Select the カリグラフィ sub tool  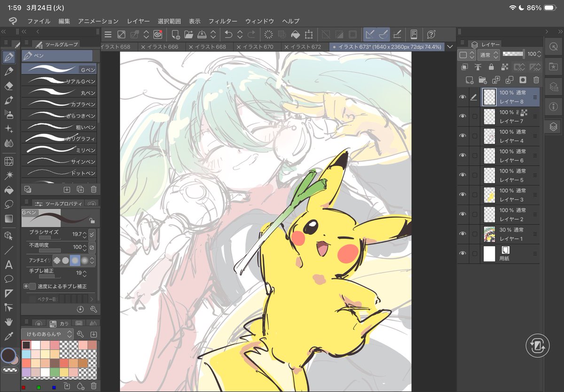(x=59, y=138)
